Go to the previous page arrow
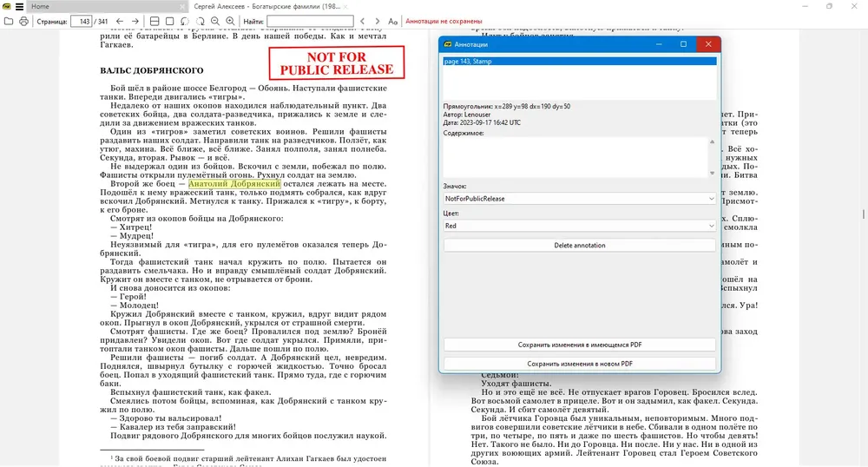 pos(120,21)
